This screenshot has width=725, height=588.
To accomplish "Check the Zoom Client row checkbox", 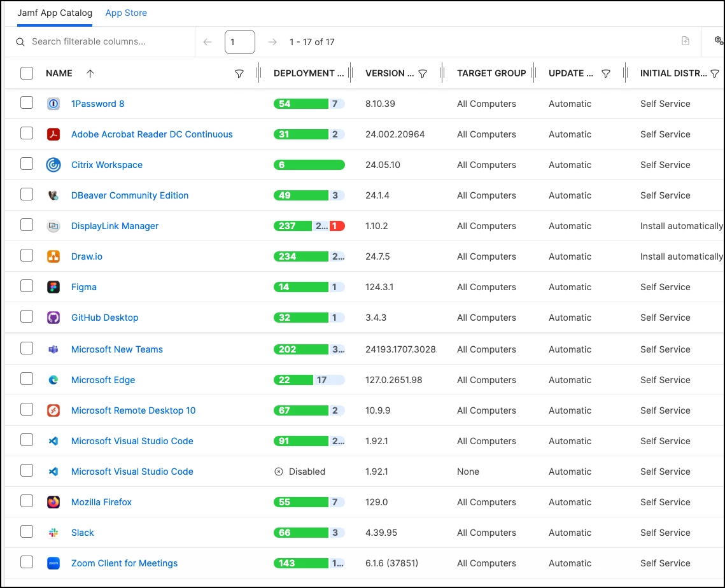I will (x=27, y=562).
